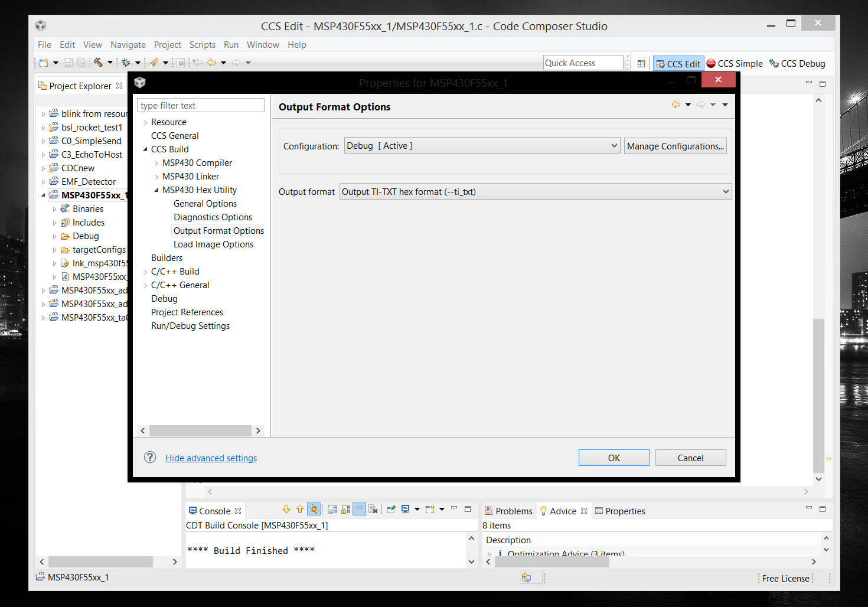Close the Project Explorer tab
Viewport: 868px width, 607px height.
coord(119,86)
